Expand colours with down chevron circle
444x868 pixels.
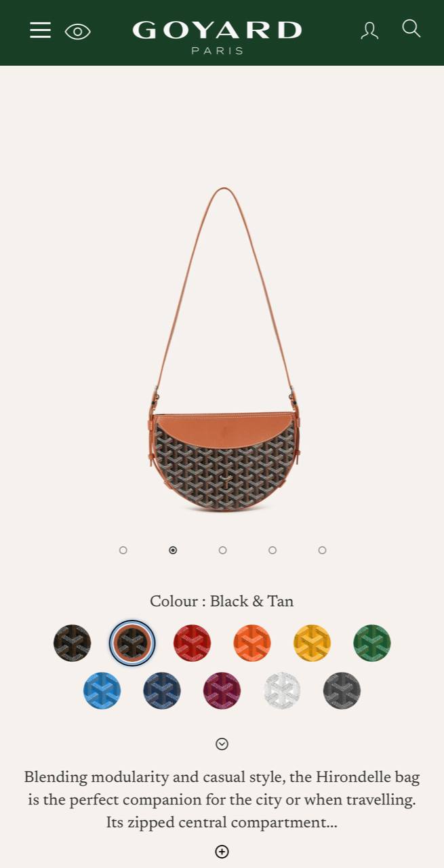[222, 744]
